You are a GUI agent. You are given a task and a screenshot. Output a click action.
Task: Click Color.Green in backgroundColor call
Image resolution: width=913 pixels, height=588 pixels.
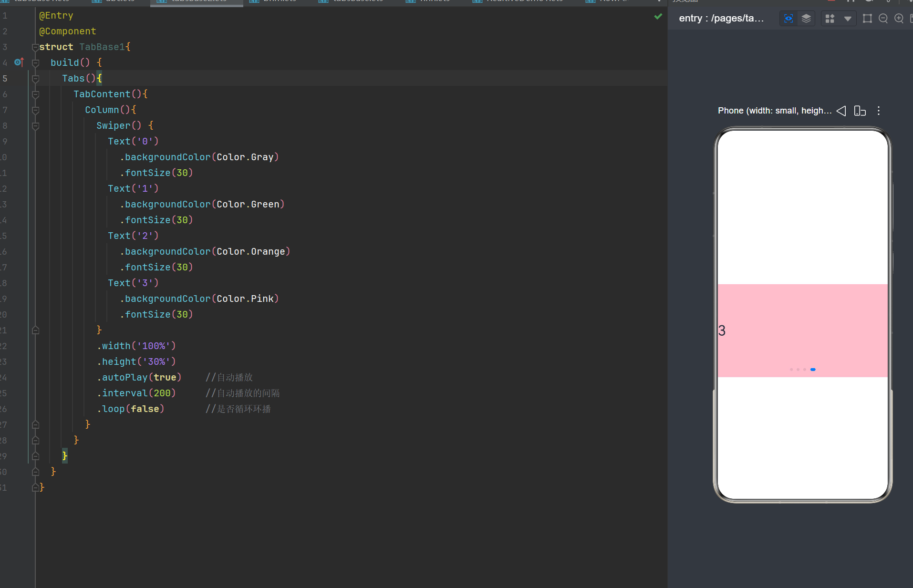[x=248, y=204]
